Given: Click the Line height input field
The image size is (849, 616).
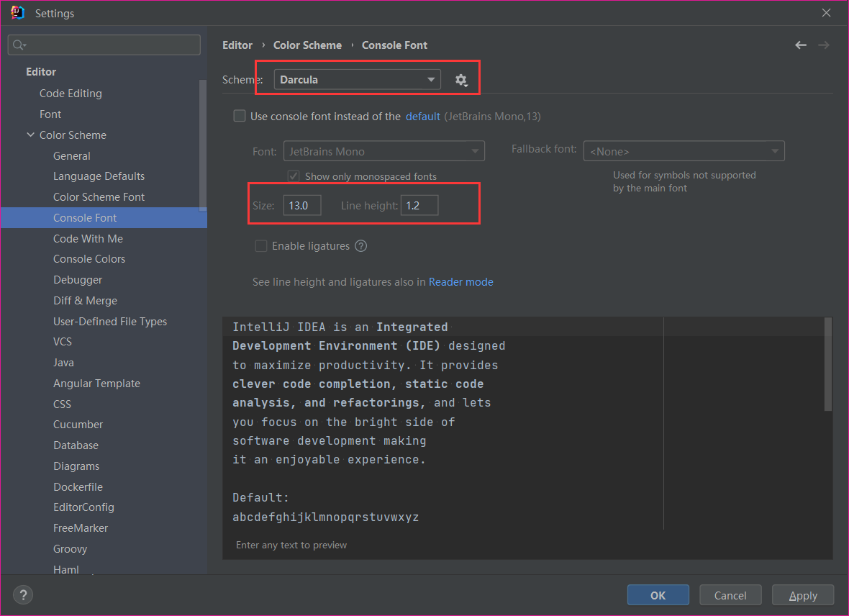Looking at the screenshot, I should coord(419,205).
